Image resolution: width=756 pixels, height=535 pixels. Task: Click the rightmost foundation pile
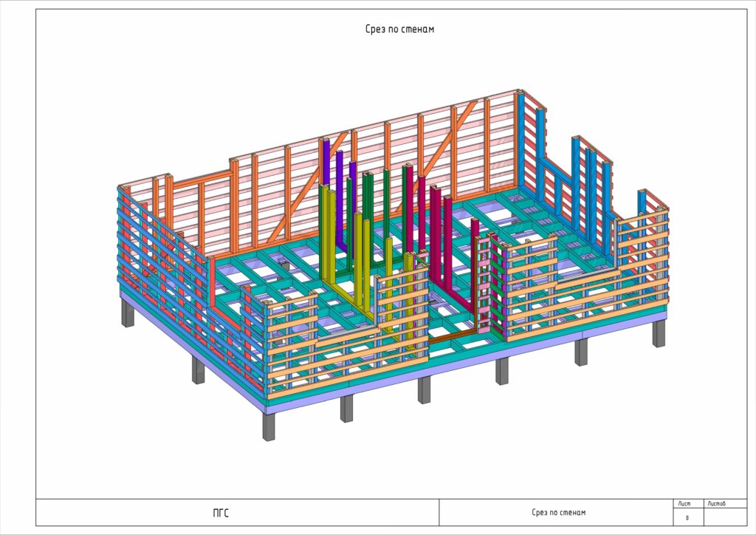[659, 333]
